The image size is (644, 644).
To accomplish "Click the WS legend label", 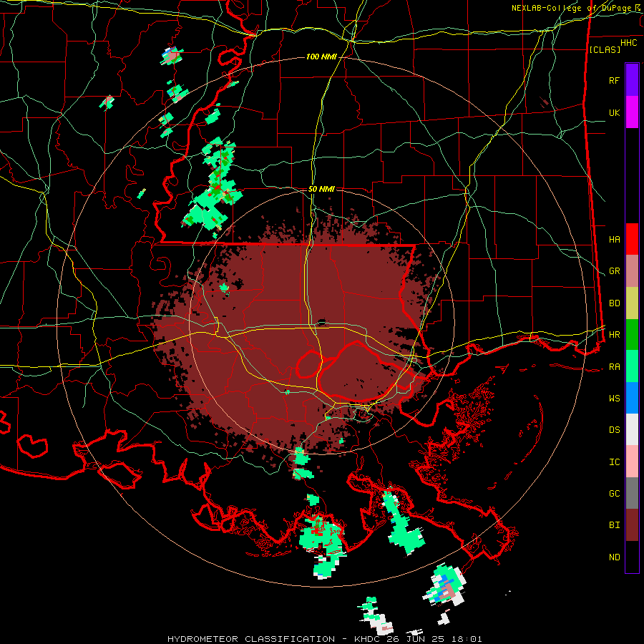I will point(614,399).
